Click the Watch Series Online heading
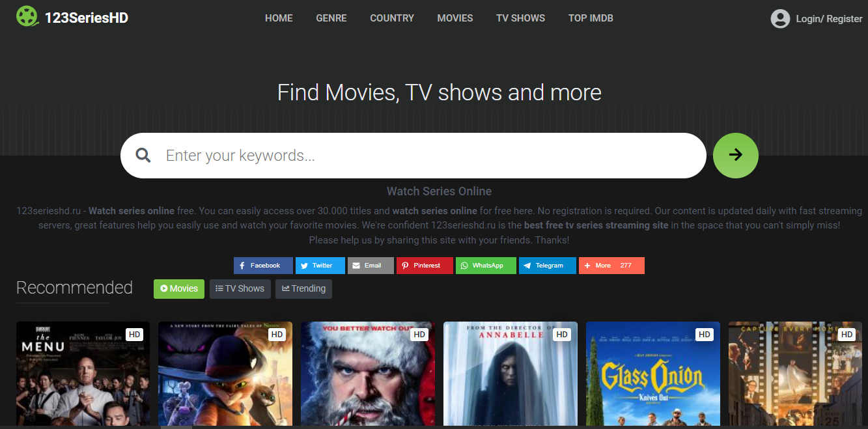Image resolution: width=868 pixels, height=429 pixels. point(439,191)
